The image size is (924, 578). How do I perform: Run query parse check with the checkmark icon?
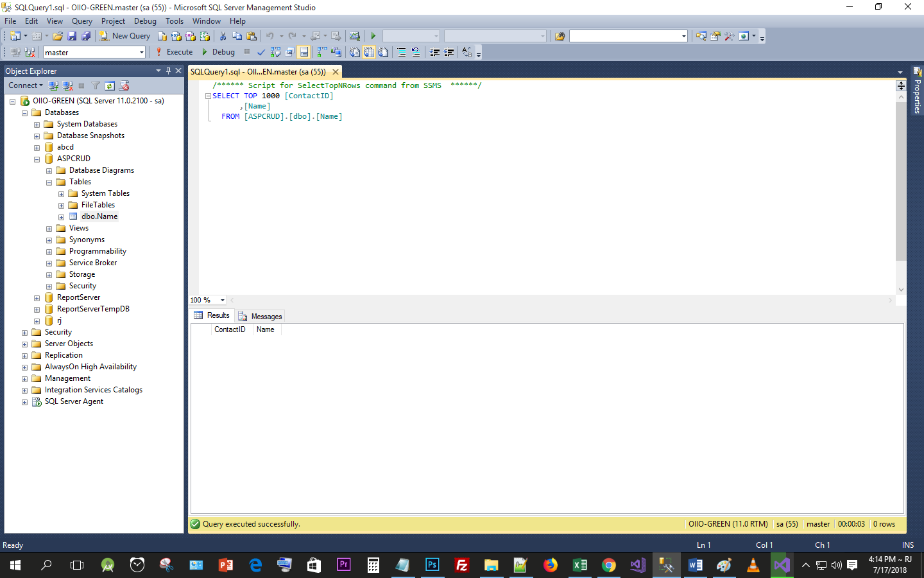261,52
